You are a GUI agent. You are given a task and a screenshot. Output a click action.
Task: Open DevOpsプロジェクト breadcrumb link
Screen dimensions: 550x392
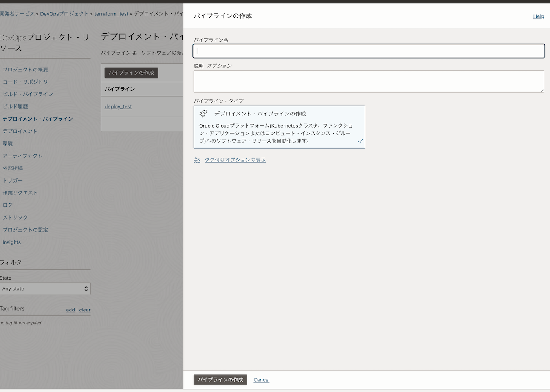pos(64,14)
